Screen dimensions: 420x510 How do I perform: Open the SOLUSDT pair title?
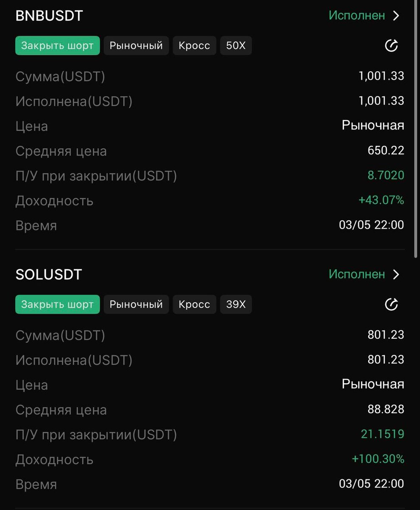[48, 275]
